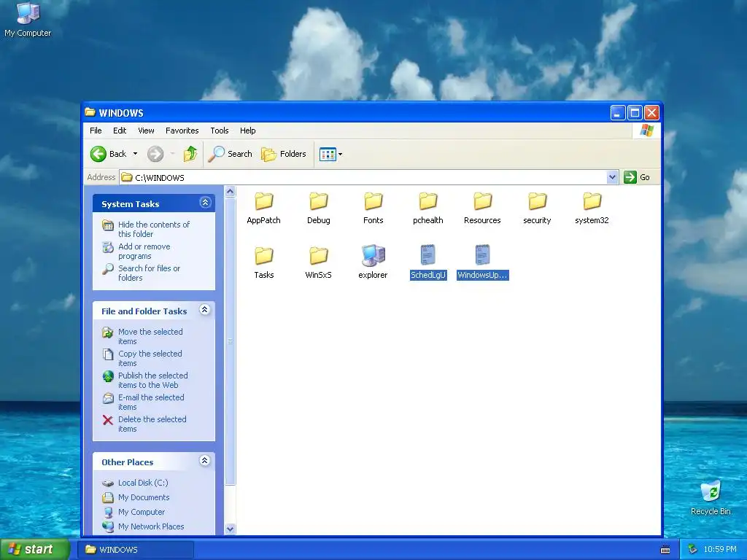
Task: Collapse the System Tasks panel
Action: pos(205,203)
